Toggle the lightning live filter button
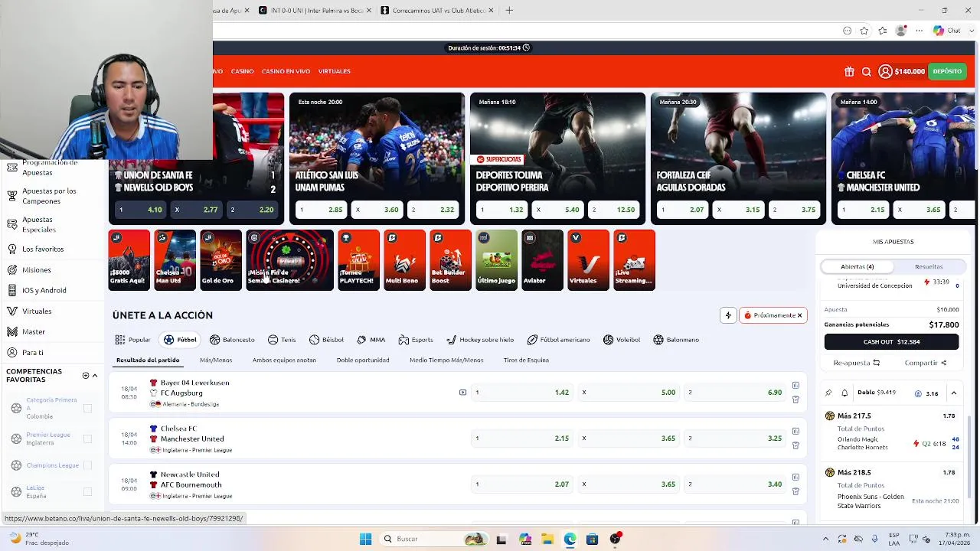Image resolution: width=980 pixels, height=551 pixels. click(x=728, y=315)
